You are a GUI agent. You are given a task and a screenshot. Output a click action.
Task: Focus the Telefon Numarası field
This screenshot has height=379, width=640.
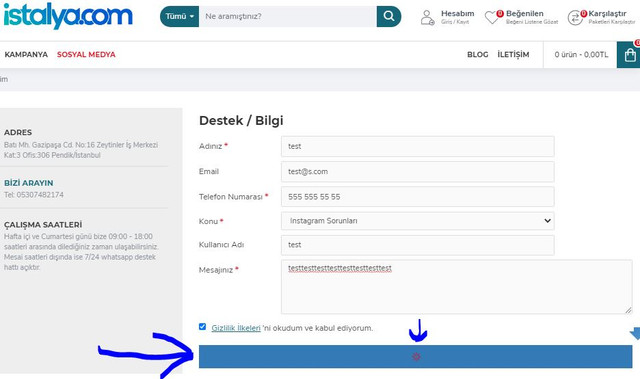click(418, 197)
